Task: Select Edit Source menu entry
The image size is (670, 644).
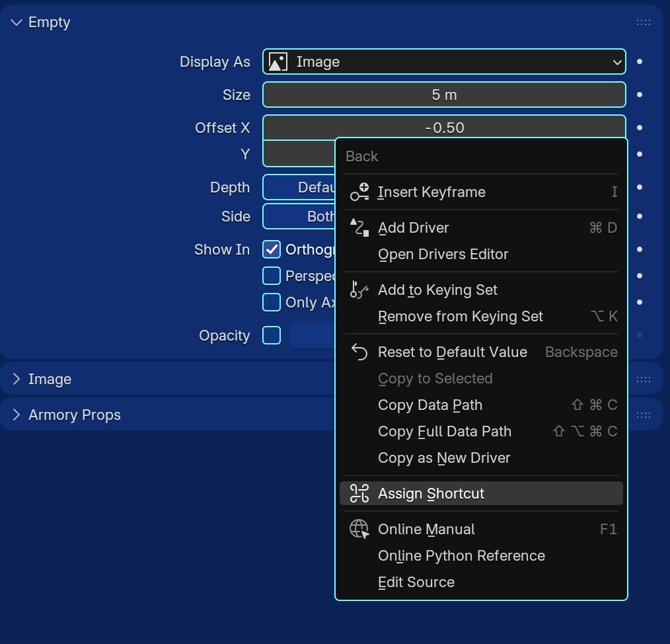Action: click(x=481, y=582)
